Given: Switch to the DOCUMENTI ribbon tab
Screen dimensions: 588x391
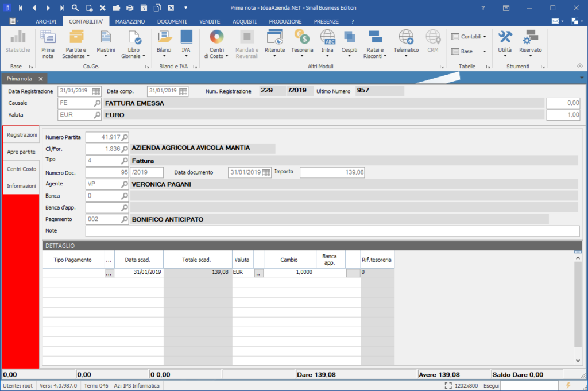Looking at the screenshot, I should (172, 21).
